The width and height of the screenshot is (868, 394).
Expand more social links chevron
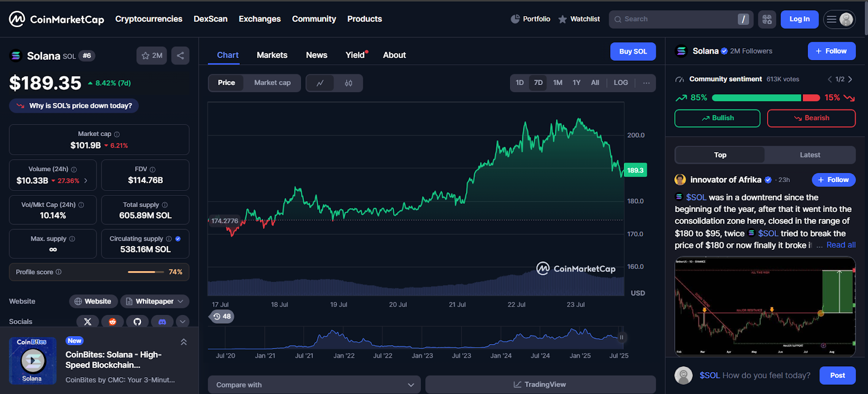point(183,321)
